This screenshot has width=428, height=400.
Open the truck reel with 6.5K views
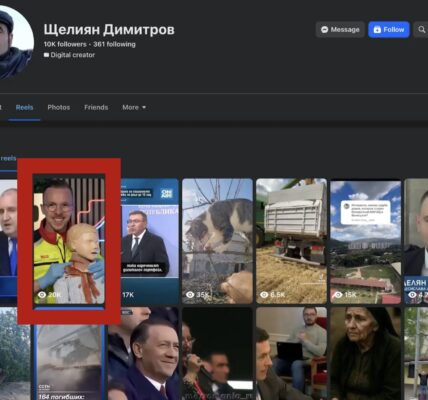[291, 241]
